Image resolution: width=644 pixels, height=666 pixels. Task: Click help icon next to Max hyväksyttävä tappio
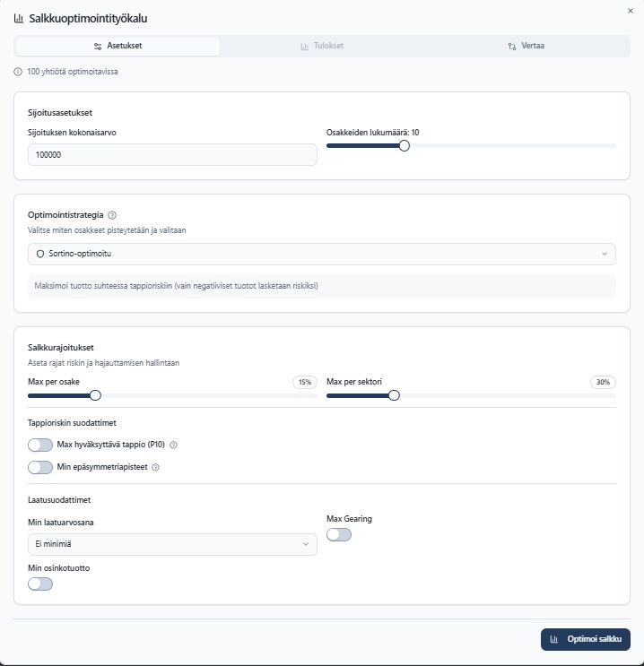(x=174, y=445)
